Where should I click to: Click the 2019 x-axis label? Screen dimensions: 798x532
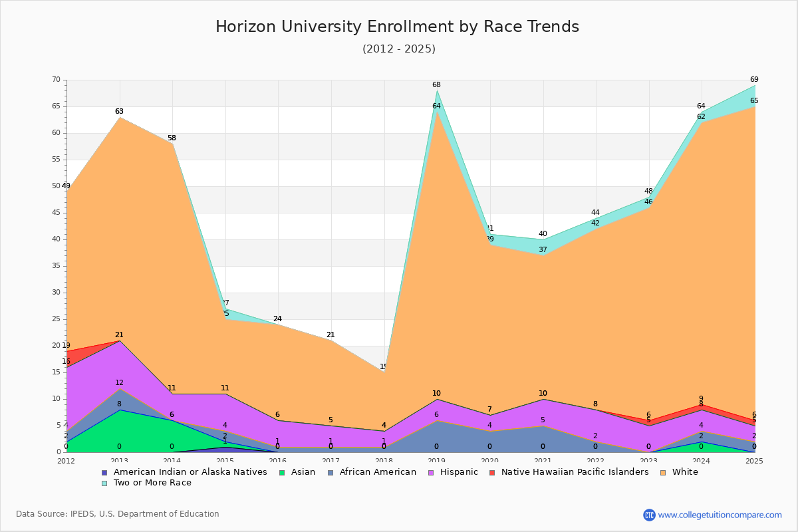(x=437, y=461)
